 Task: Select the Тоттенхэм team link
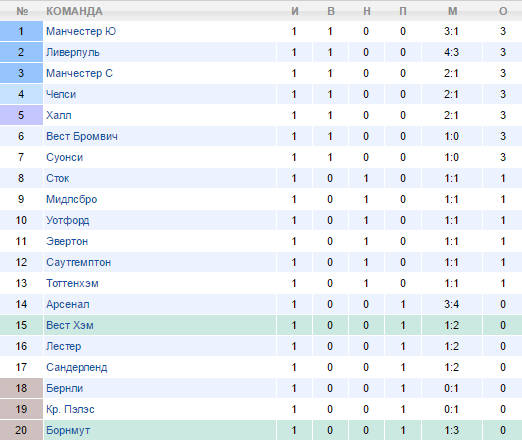(72, 283)
